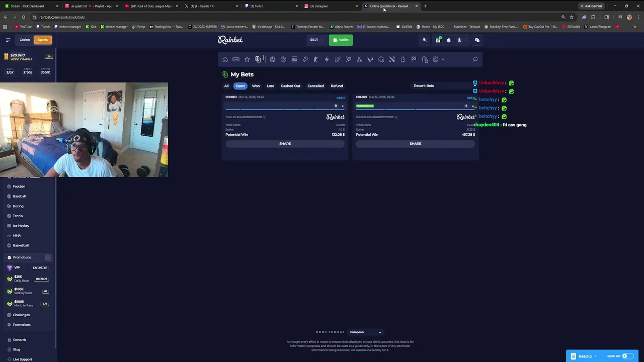Click Ask Gemini in Chrome
Viewport: 644px width, 362px height.
tap(591, 6)
